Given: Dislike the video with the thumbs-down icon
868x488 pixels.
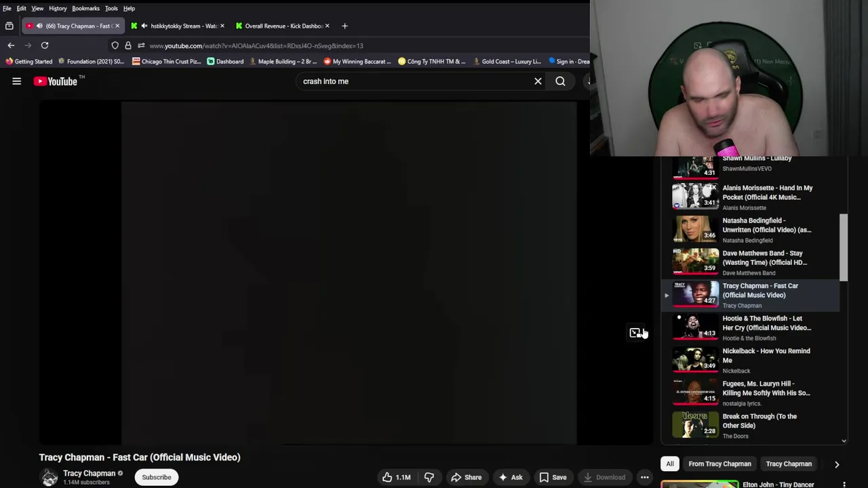Looking at the screenshot, I should (429, 477).
